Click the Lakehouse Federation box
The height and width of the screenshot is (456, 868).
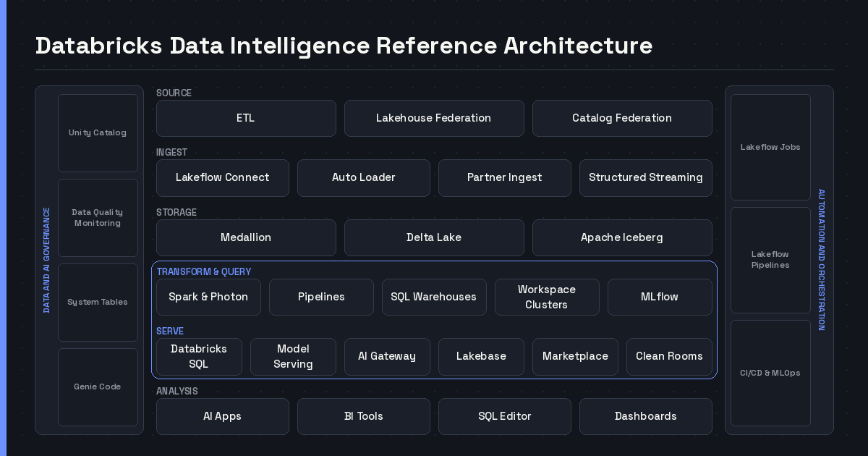(434, 118)
